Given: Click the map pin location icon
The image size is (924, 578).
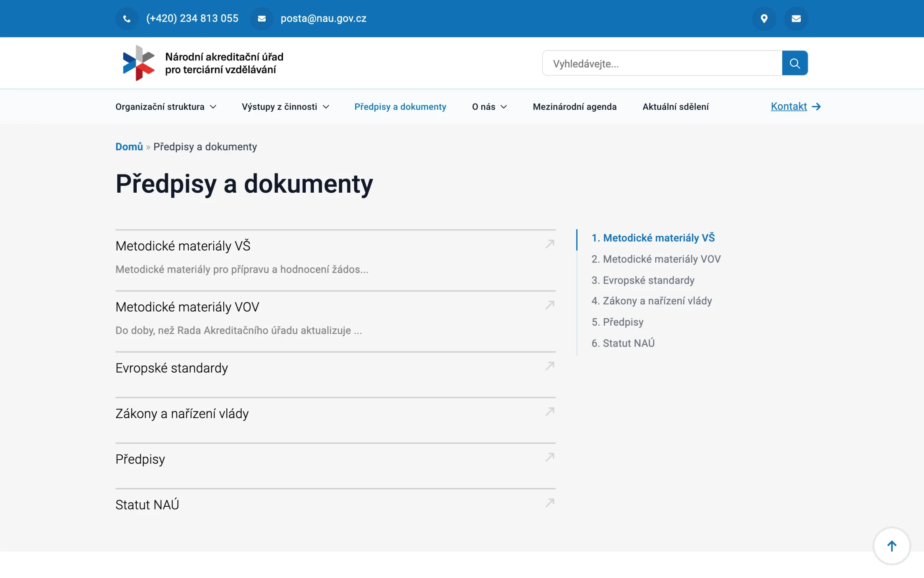Looking at the screenshot, I should [x=764, y=18].
